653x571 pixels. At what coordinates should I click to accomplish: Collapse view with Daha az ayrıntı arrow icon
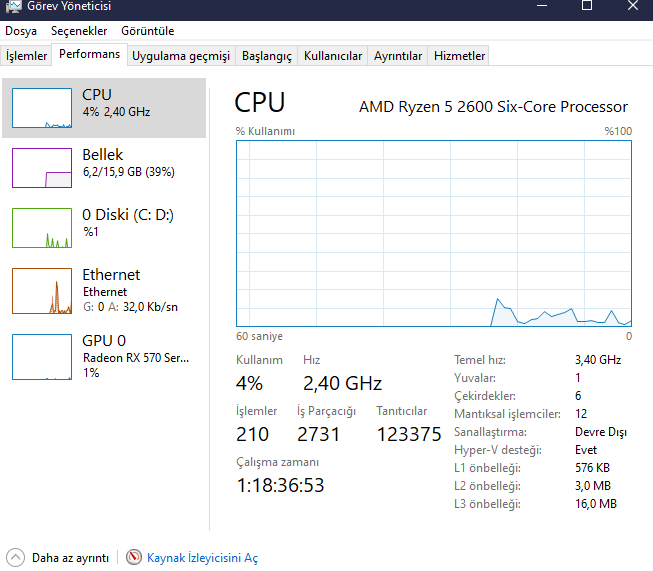[x=15, y=557]
